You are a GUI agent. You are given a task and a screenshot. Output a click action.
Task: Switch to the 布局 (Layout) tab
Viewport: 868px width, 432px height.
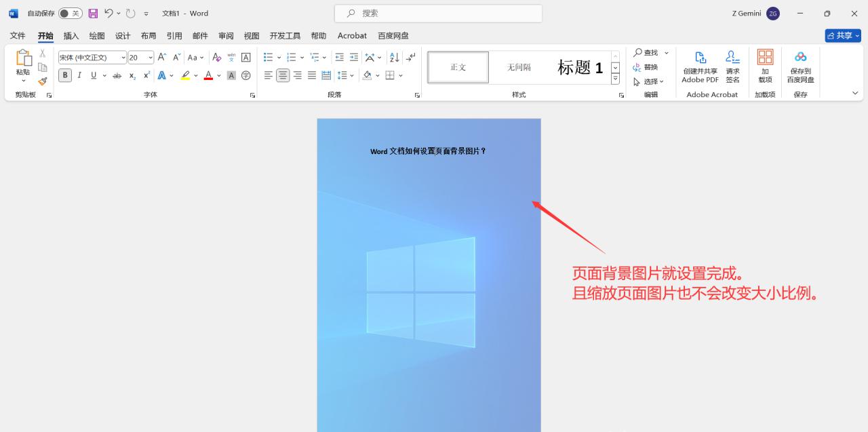149,36
